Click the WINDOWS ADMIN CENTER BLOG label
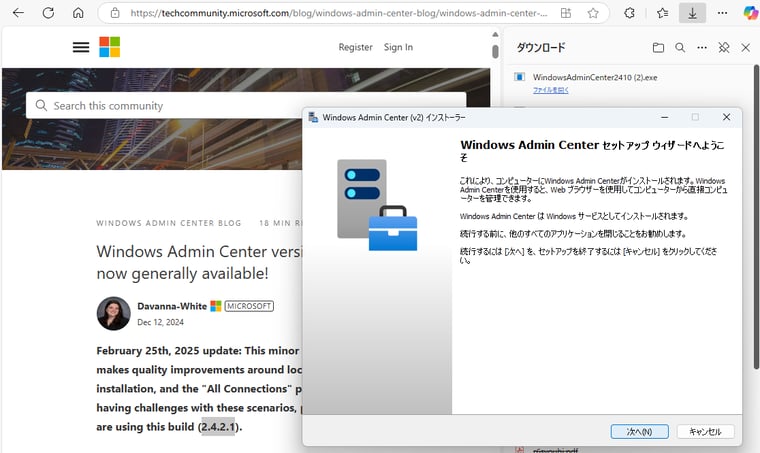760x453 pixels. click(169, 223)
